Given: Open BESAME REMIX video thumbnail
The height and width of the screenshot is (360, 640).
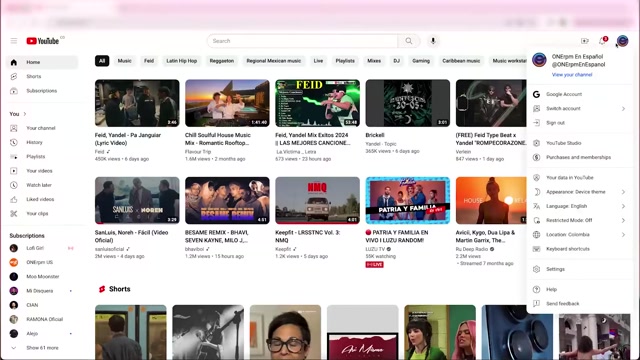Looking at the screenshot, I should point(227,200).
